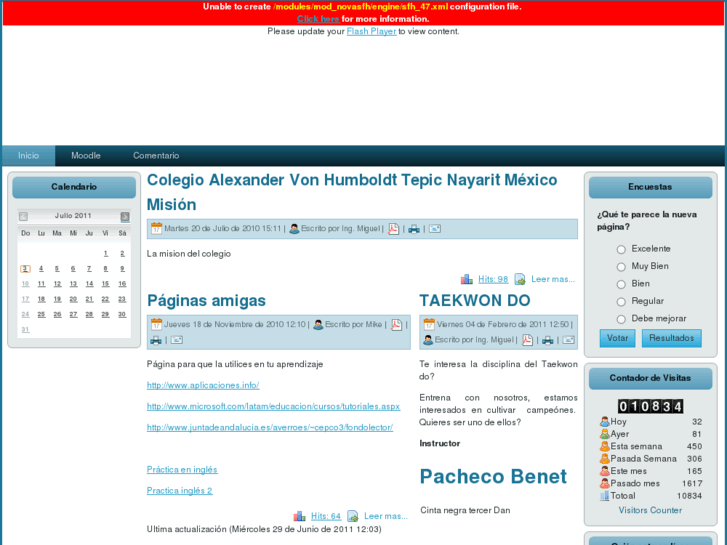
Task: Open the Misión article title
Action: coord(172,205)
